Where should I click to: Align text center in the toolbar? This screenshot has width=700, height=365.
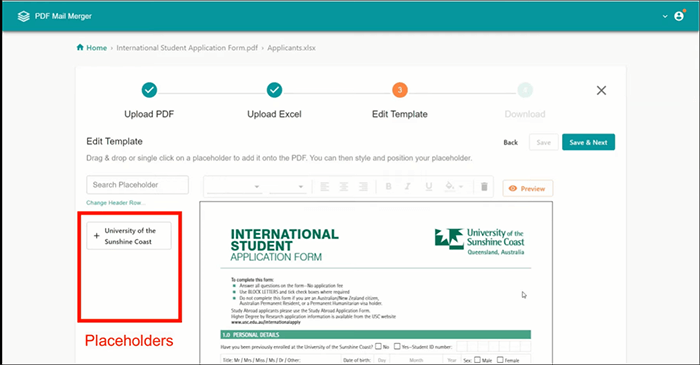[344, 187]
